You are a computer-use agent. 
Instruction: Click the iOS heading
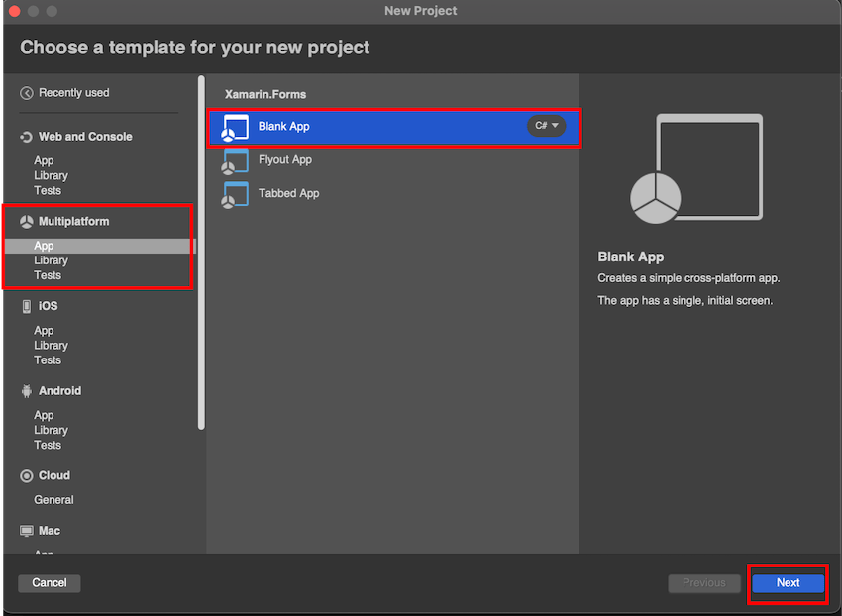48,306
